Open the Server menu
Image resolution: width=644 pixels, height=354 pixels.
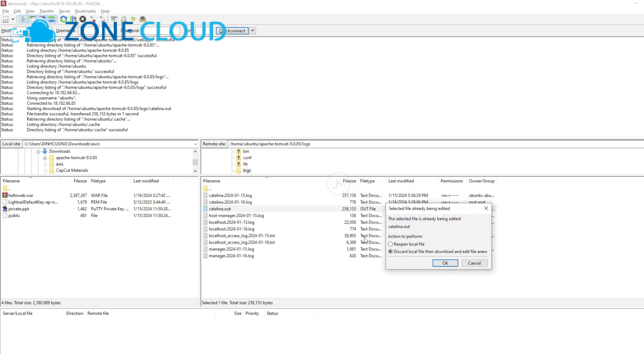(x=64, y=11)
